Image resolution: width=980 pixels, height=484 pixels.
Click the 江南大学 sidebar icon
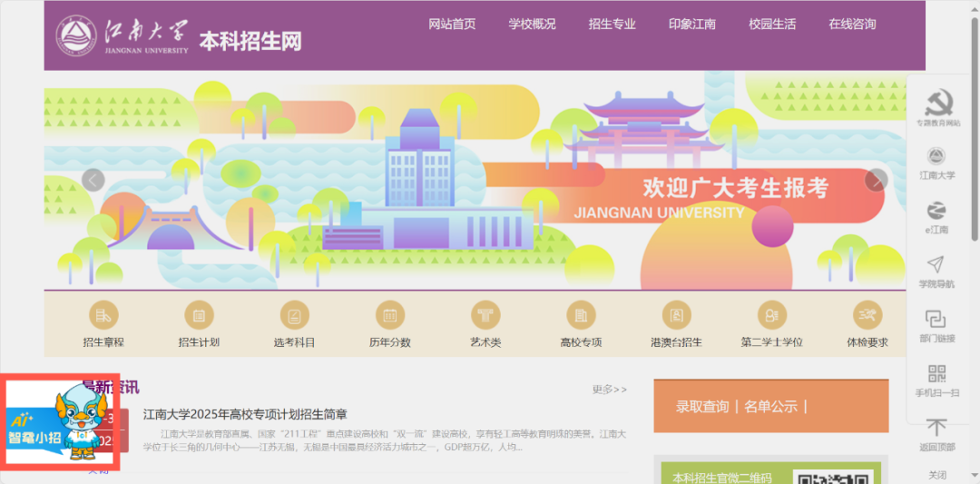point(936,155)
